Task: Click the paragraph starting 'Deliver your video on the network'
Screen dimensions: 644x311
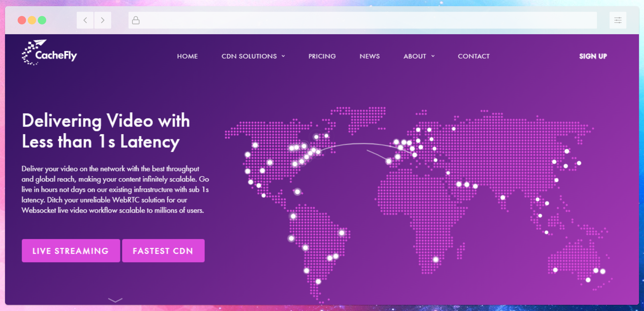Action: coord(115,190)
